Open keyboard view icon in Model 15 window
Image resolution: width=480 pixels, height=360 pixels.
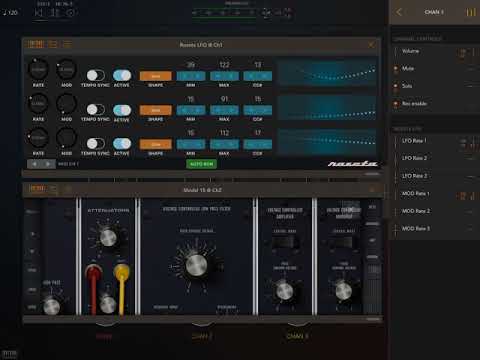pyautogui.click(x=37, y=189)
